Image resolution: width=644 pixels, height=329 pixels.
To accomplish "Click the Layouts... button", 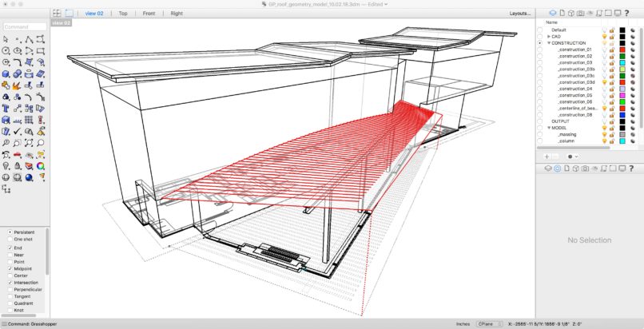I will 520,14.
